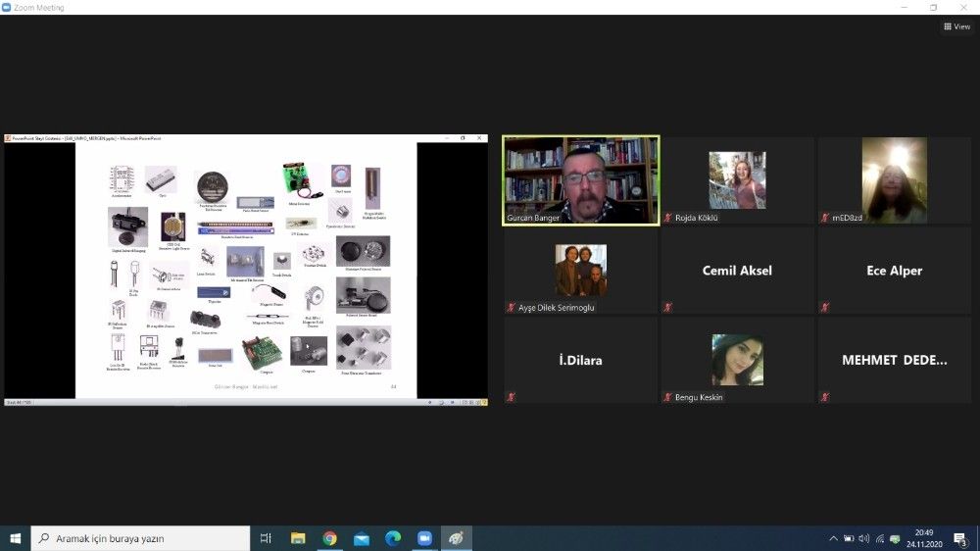Click the mEDBzd muted microphone icon
Screen dimensions: 980x551
point(824,218)
